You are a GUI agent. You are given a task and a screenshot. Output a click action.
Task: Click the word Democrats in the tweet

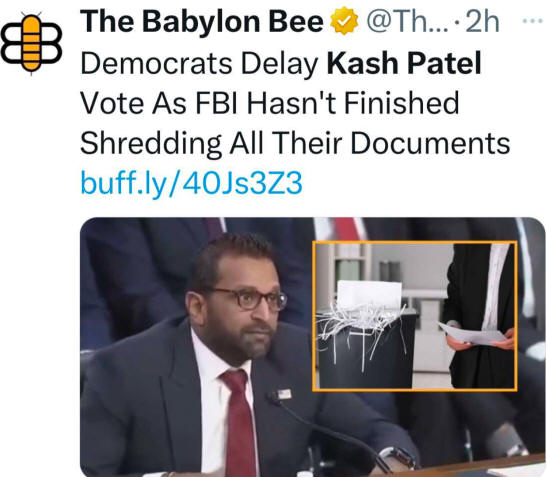[156, 63]
